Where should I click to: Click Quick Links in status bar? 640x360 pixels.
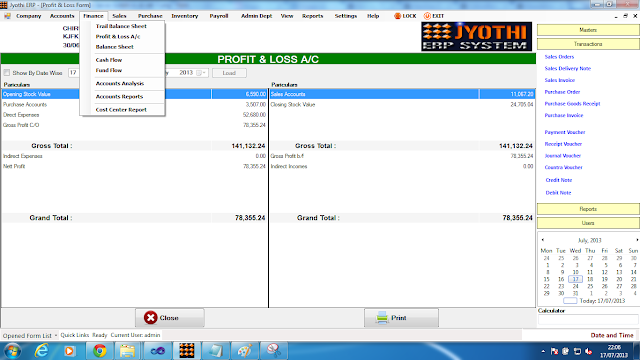(x=75, y=335)
